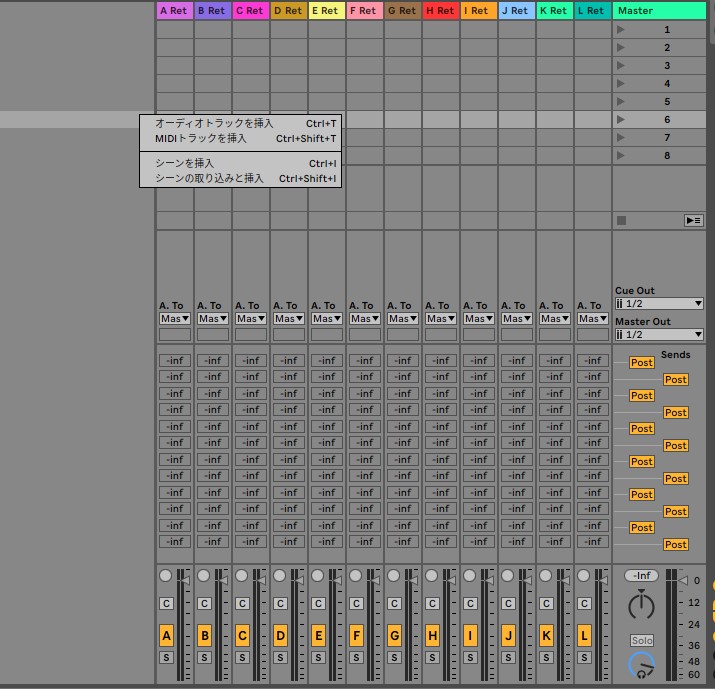This screenshot has height=689, width=715.
Task: Open K Ret output routing Mas dropdown
Action: 555,319
